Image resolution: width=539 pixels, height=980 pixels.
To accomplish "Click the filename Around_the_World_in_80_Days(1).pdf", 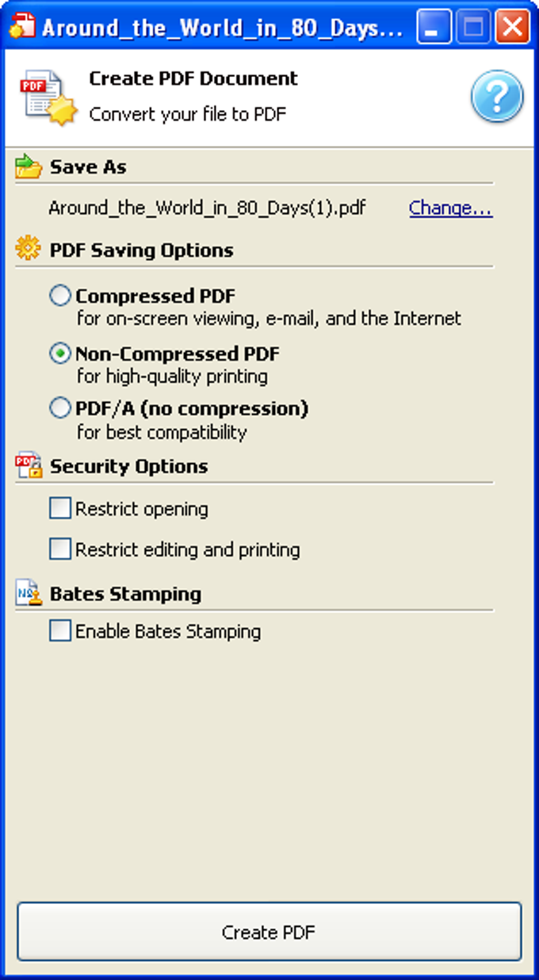I will (207, 207).
